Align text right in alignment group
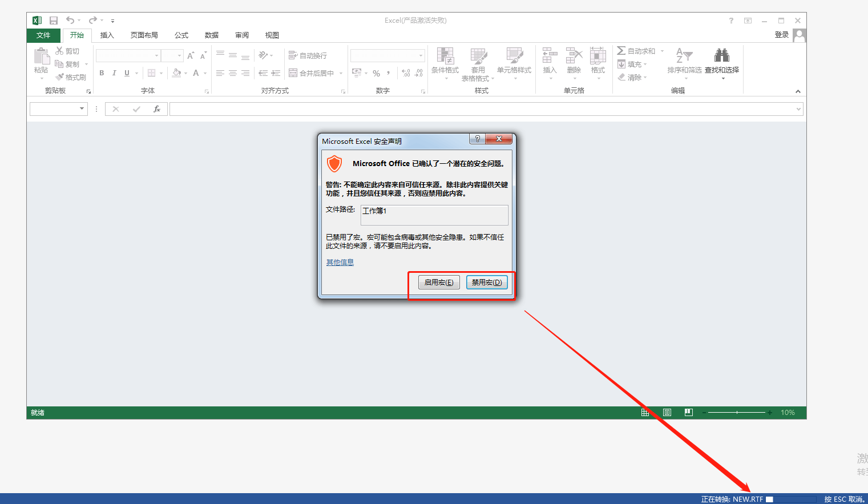The width and height of the screenshot is (868, 504). coord(245,73)
